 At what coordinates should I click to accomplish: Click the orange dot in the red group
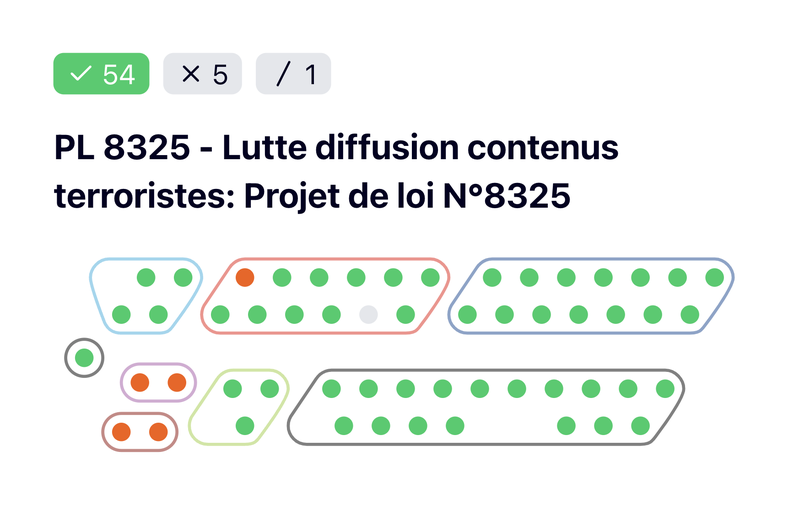point(245,278)
